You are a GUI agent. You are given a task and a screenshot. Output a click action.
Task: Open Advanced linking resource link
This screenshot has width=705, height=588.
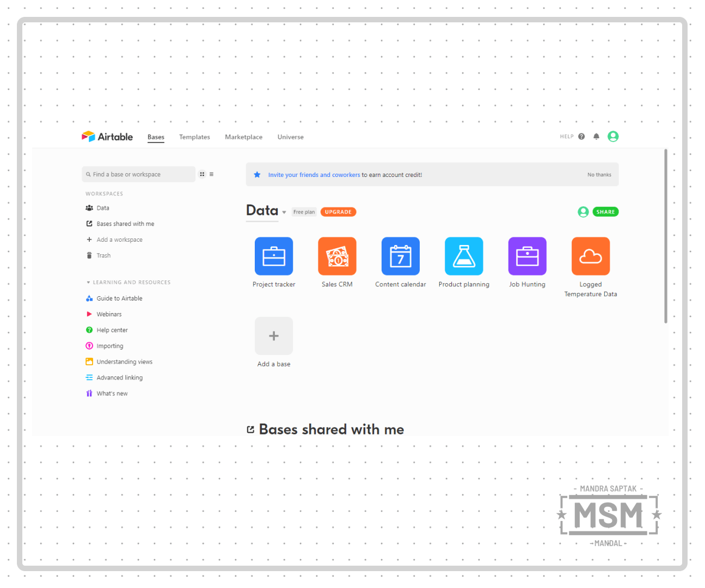120,377
